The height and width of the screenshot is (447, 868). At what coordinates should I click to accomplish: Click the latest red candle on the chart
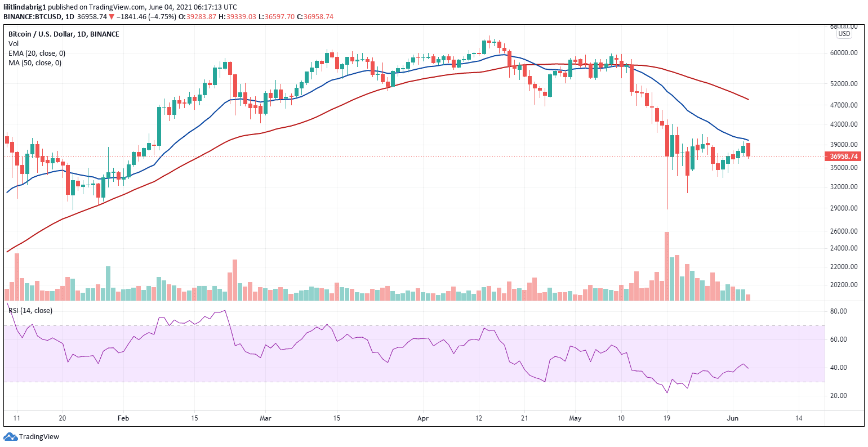click(x=748, y=150)
